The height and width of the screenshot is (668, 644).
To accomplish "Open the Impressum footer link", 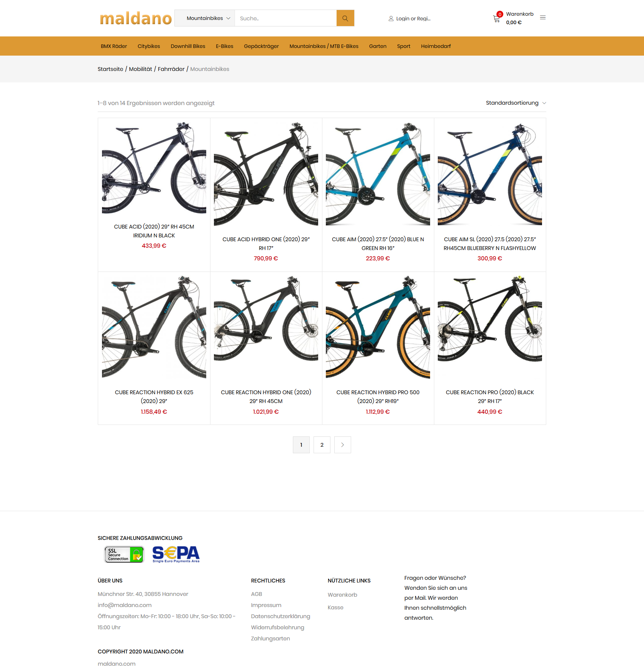I will [x=266, y=605].
